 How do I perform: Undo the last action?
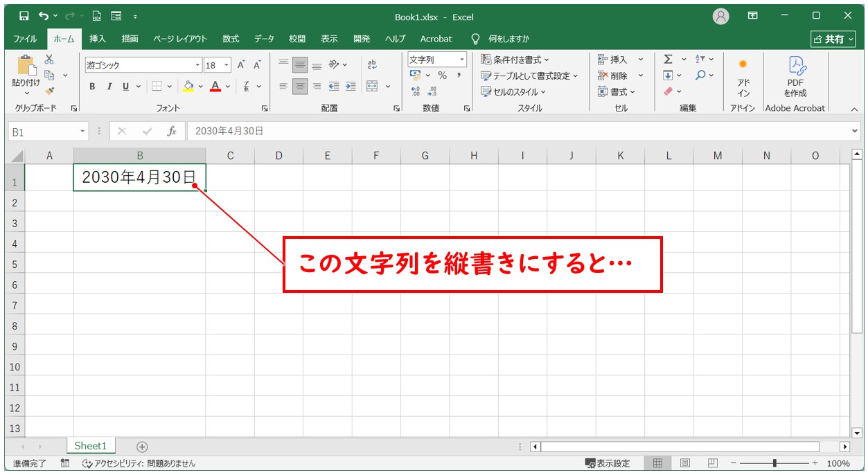click(44, 15)
